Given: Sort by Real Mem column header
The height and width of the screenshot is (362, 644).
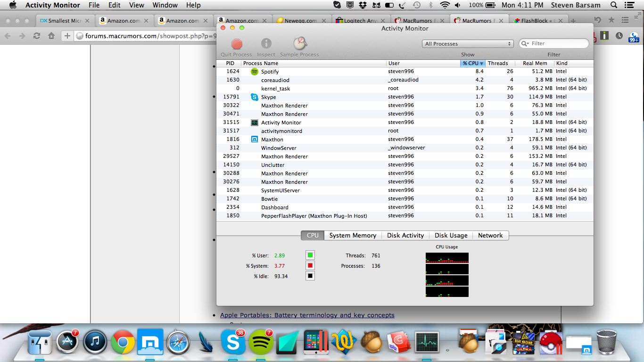Looking at the screenshot, I should tap(535, 63).
